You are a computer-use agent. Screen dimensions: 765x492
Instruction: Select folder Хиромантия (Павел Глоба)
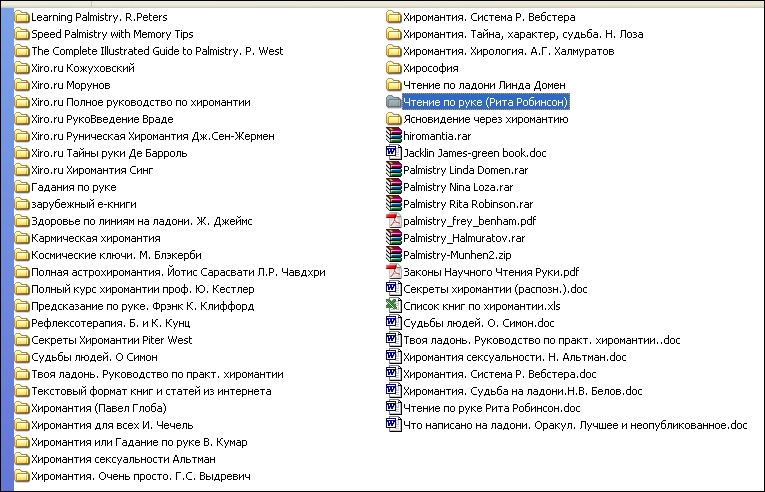click(x=99, y=408)
